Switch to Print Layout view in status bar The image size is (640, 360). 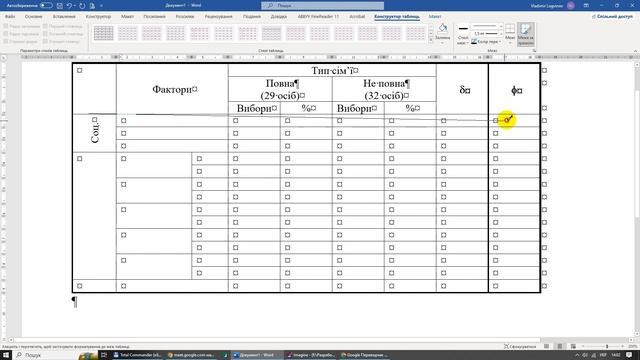pos(560,346)
